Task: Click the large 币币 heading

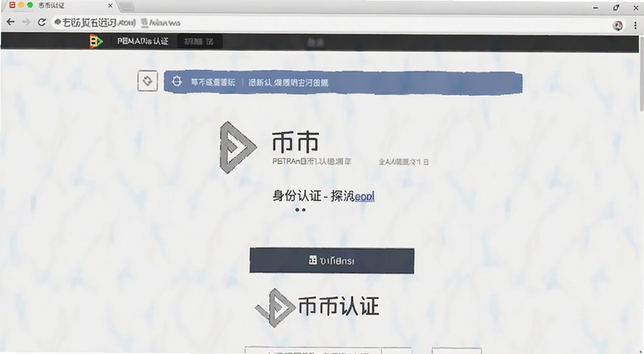Action: click(295, 142)
